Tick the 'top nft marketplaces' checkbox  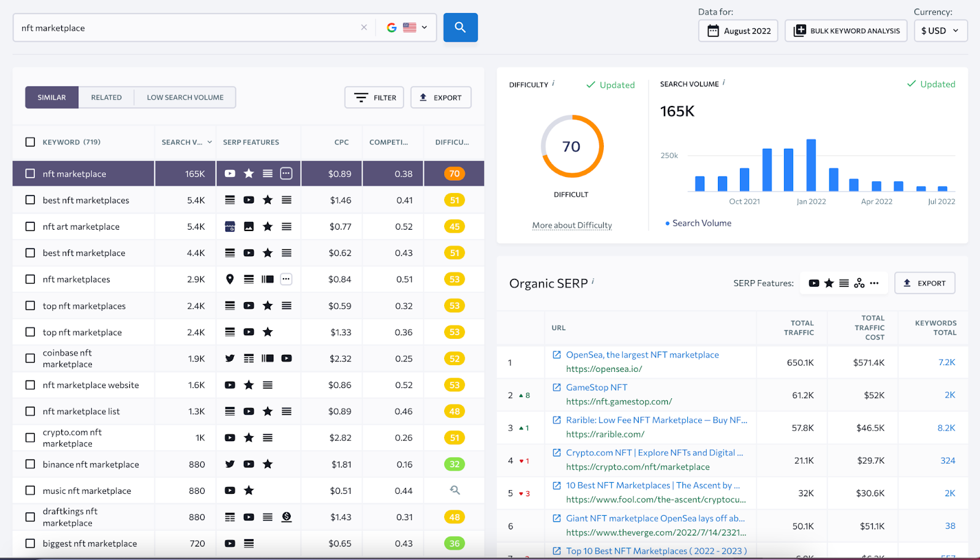(30, 305)
